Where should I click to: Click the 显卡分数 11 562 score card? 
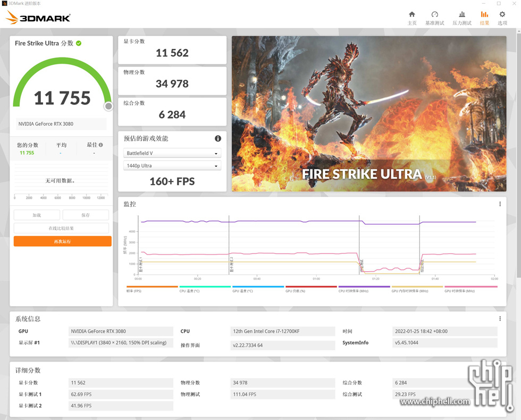point(172,50)
